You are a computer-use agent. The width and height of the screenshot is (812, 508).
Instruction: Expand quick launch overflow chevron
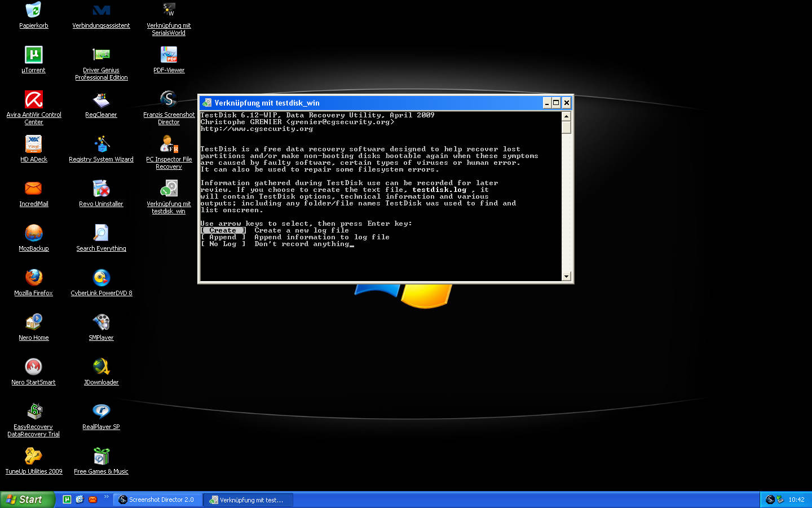(x=106, y=497)
